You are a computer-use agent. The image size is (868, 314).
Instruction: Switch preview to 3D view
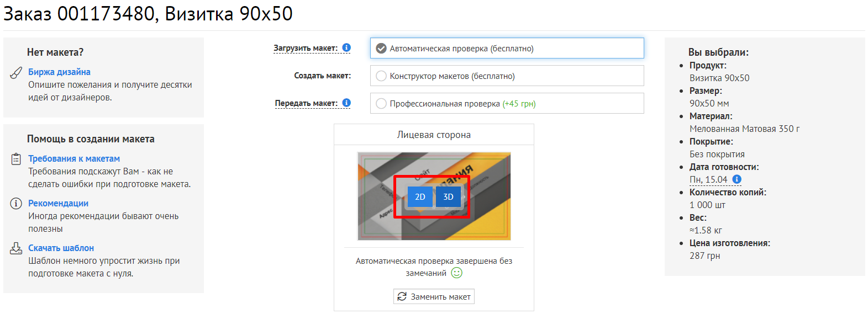click(448, 197)
